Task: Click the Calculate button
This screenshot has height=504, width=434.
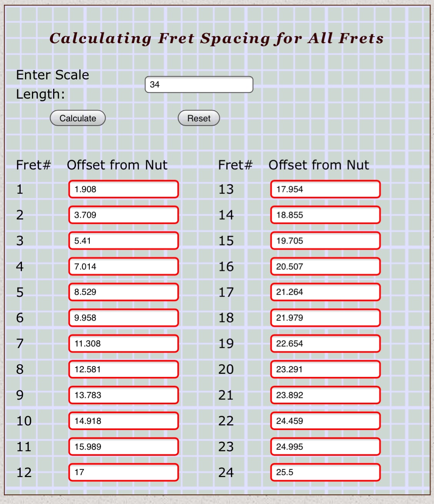Action: (x=78, y=118)
